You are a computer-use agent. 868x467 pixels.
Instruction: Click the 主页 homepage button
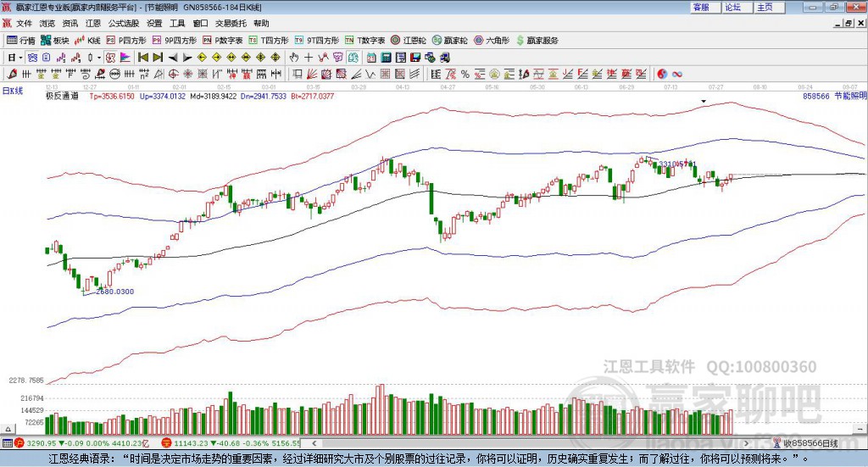point(769,7)
